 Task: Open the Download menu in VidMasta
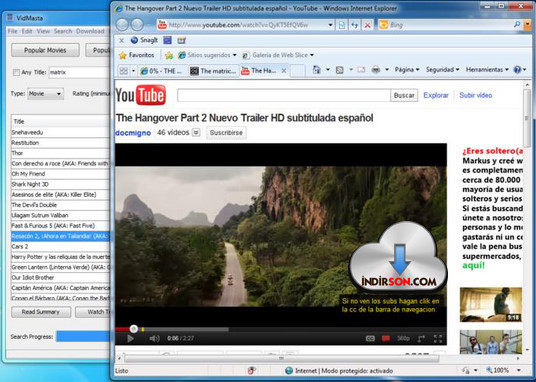90,31
